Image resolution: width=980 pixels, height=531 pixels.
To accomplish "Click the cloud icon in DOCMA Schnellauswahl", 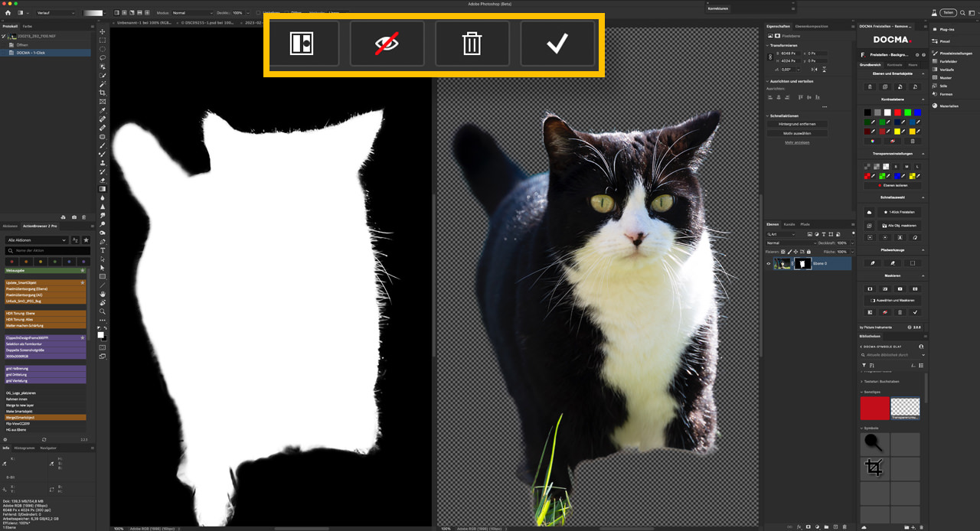I will 870,212.
